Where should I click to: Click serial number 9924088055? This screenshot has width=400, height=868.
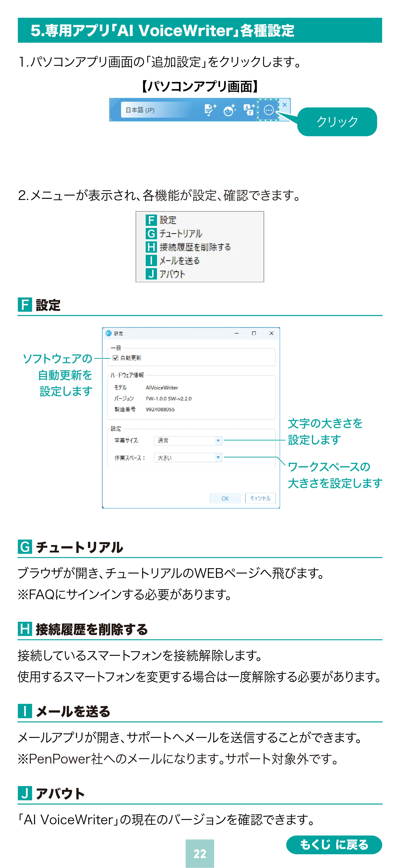pos(160,409)
